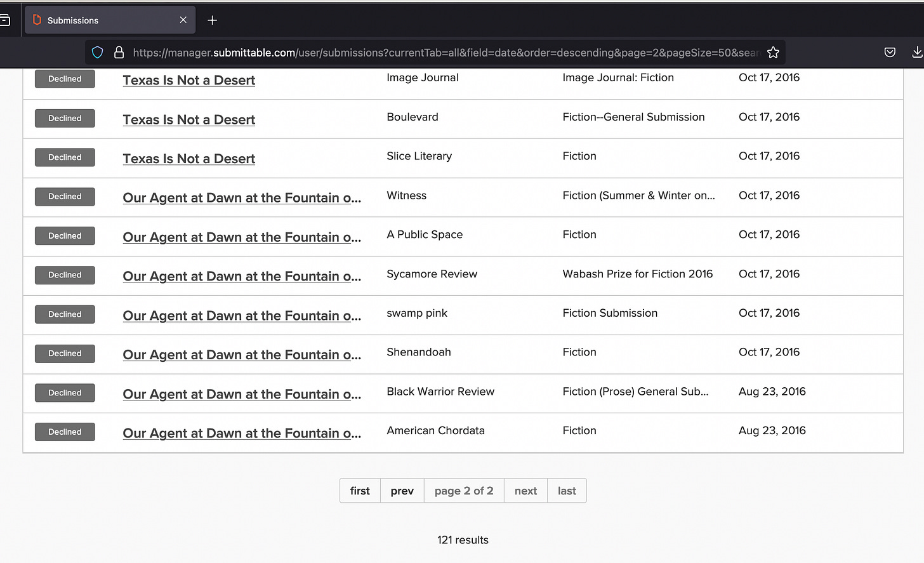Click the Image Journal publisher name
This screenshot has width=924, height=563.
coord(423,77)
